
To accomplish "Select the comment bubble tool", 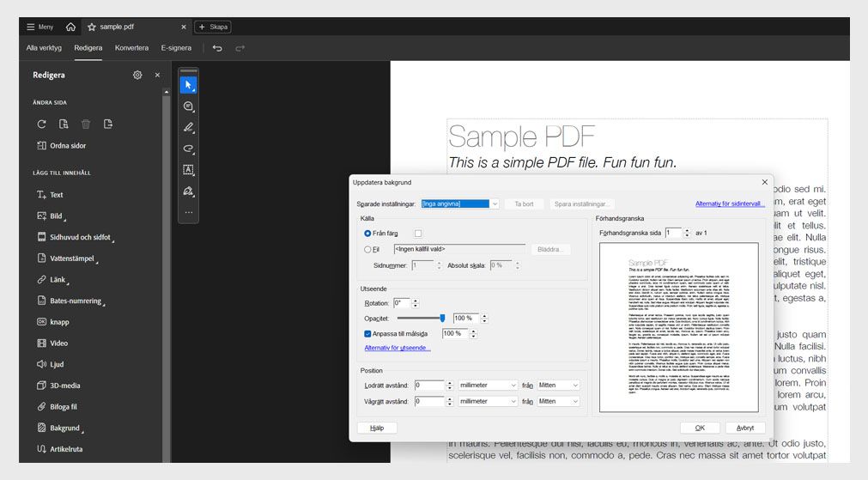I will click(188, 106).
